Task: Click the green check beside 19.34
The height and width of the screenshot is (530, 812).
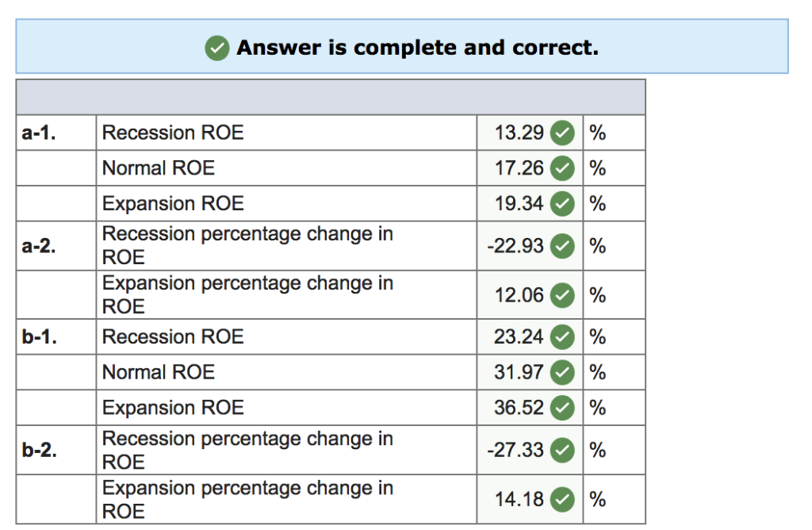Action: [562, 204]
